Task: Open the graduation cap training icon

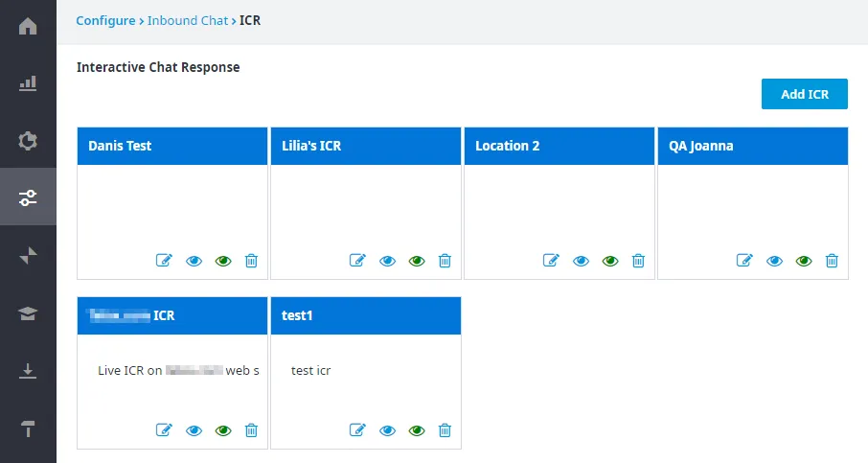Action: (x=28, y=313)
